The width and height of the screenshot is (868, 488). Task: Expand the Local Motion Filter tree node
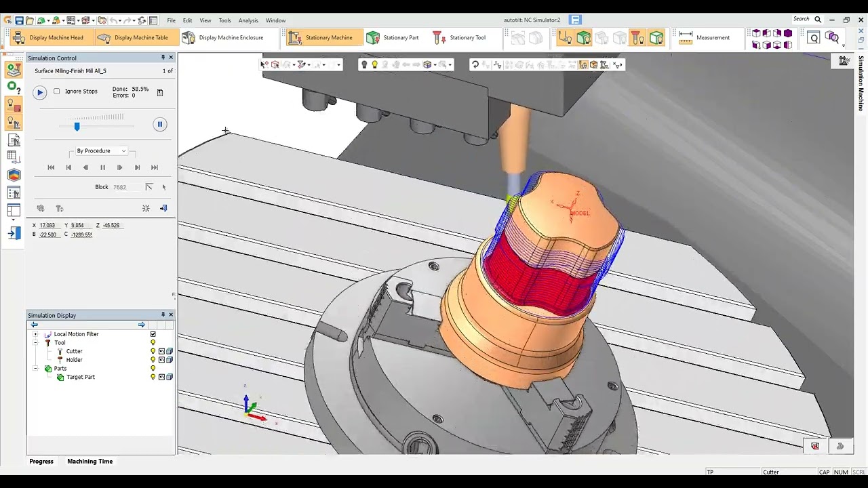(x=35, y=334)
